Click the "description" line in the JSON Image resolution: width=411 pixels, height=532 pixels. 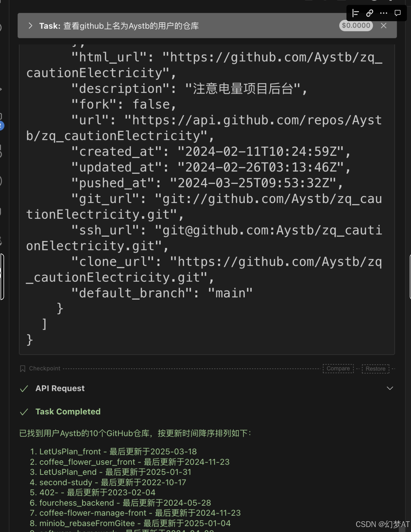point(190,89)
